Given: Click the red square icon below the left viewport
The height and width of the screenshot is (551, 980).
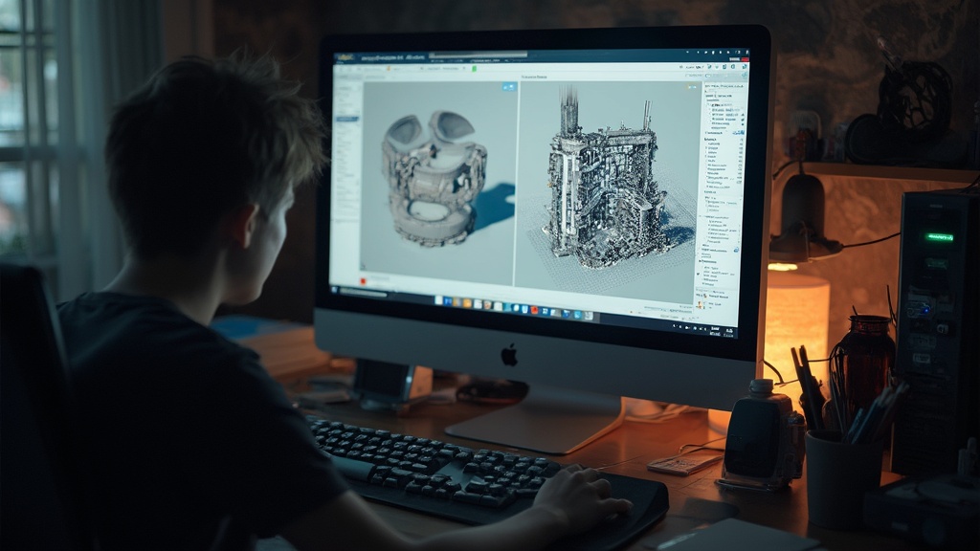Looking at the screenshot, I should 363,282.
